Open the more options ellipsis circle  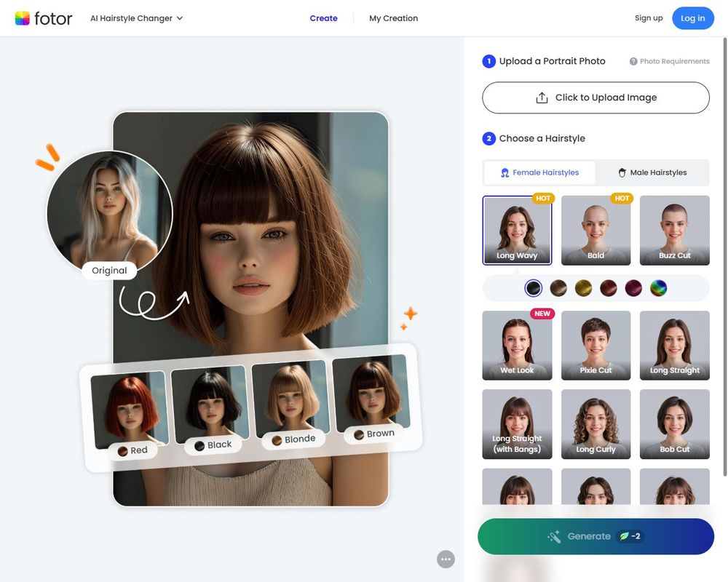pos(446,559)
